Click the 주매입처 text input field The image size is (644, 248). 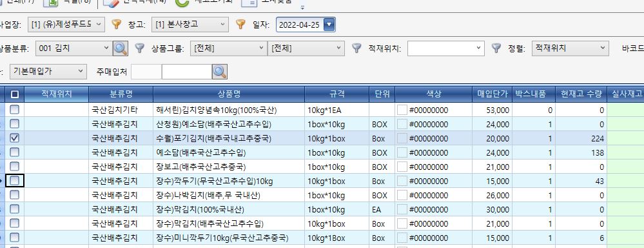point(187,72)
